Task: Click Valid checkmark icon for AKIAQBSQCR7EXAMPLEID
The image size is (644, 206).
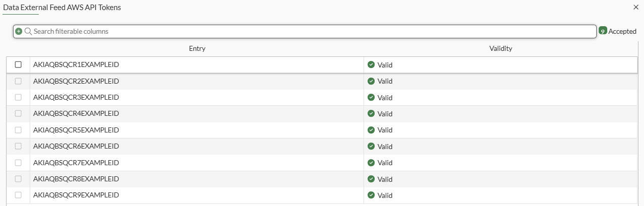Action: (x=371, y=163)
